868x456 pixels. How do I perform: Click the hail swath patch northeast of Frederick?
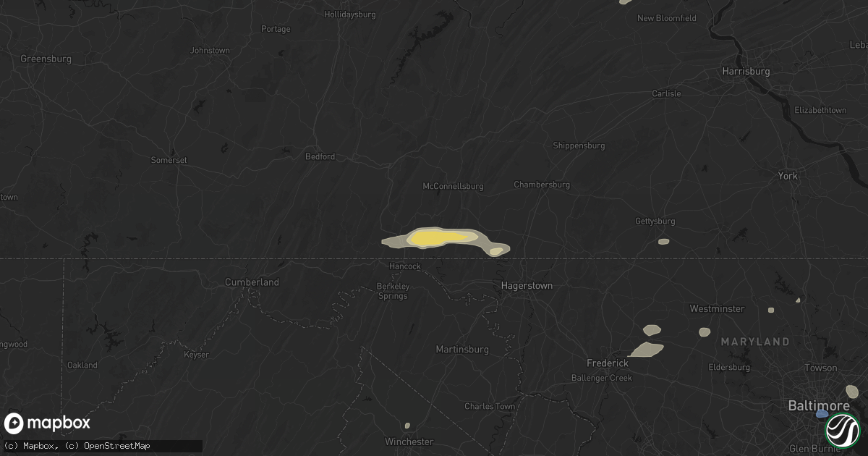647,350
